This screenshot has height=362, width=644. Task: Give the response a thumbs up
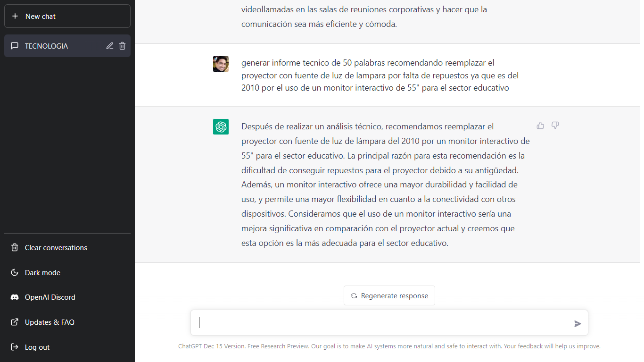point(540,125)
